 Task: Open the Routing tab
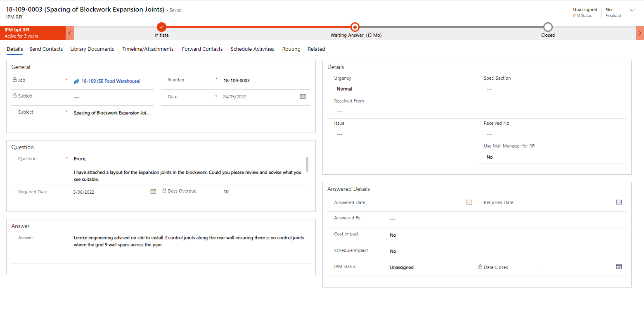coord(291,49)
